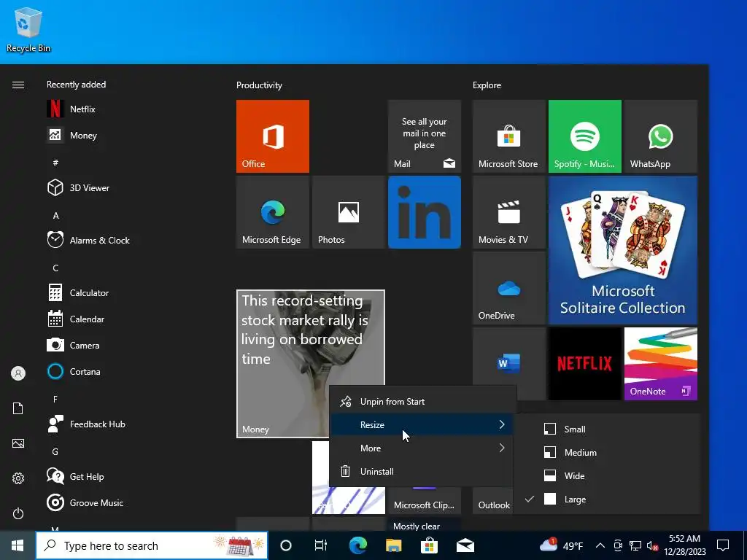Viewport: 747px width, 560px height.
Task: Open Mail from the taskbar
Action: pyautogui.click(x=465, y=545)
